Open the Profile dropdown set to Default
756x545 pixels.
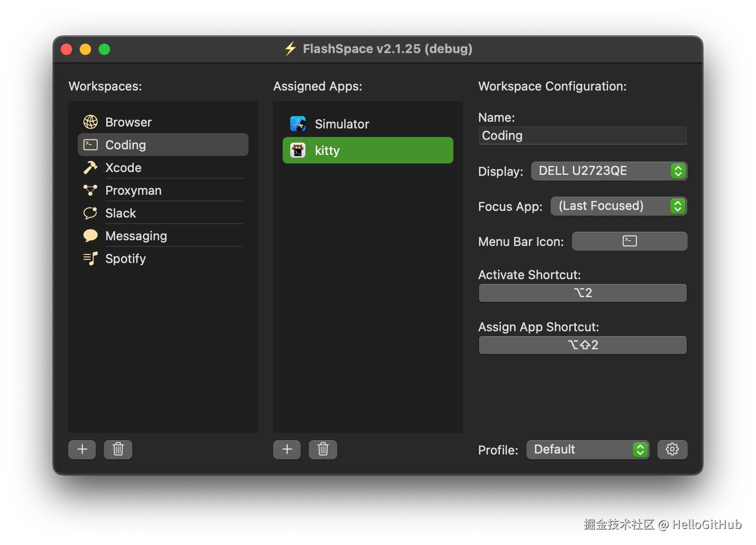[x=588, y=450]
